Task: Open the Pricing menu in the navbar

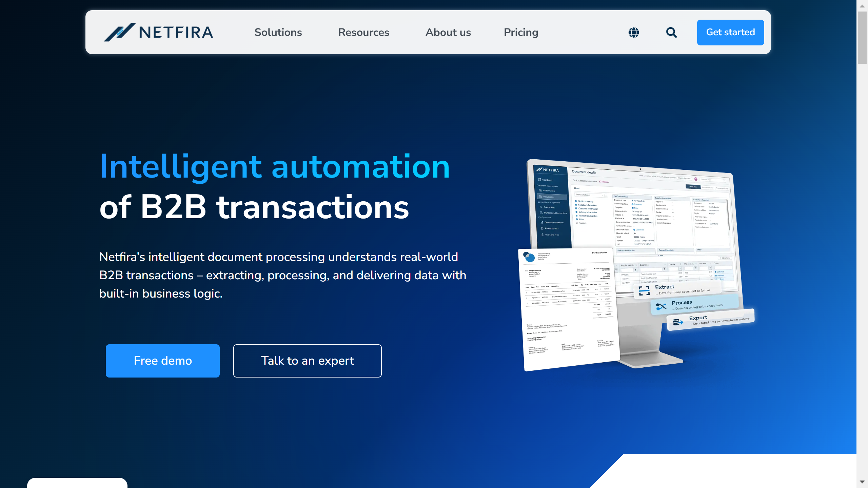Action: pyautogui.click(x=521, y=33)
